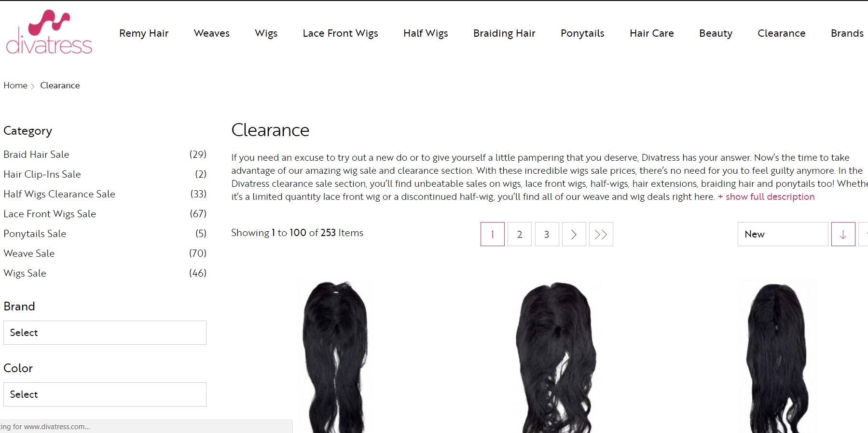Select the Brands menu item

pos(847,33)
